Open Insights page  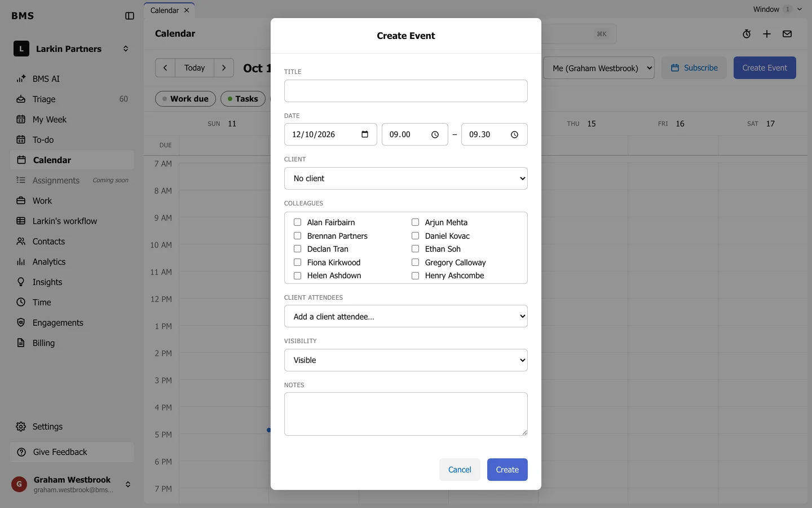pyautogui.click(x=72, y=282)
